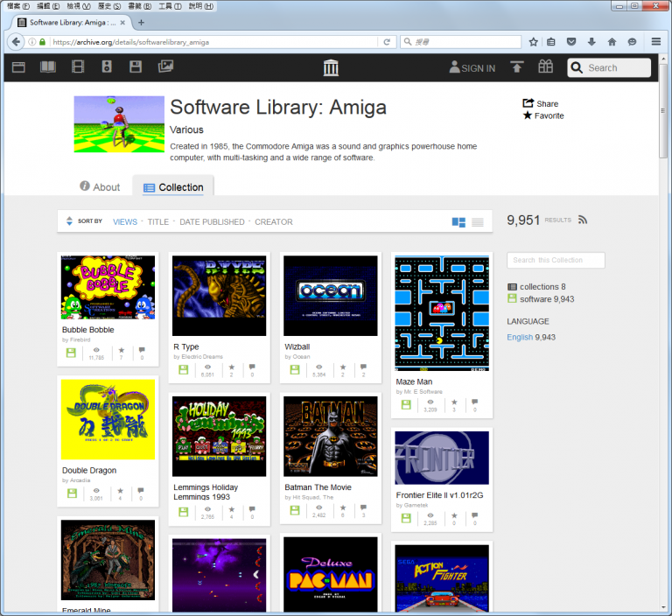
Task: Focus the archive Search box
Action: pos(609,67)
